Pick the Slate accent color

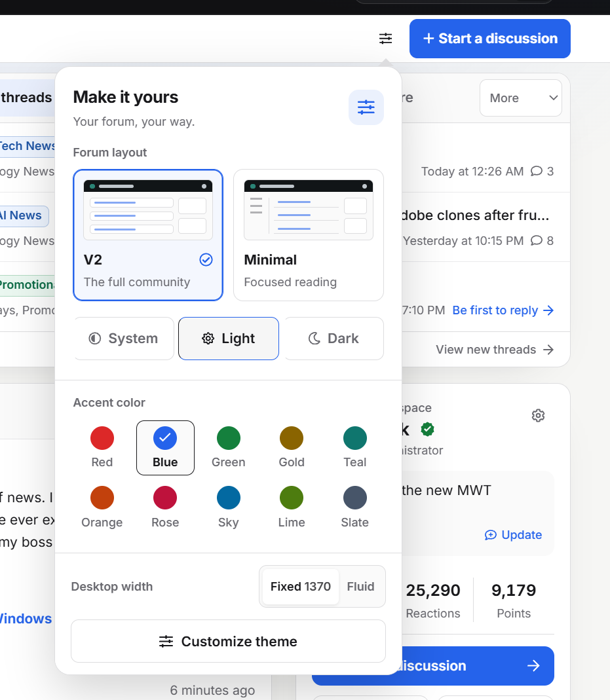pyautogui.click(x=355, y=507)
